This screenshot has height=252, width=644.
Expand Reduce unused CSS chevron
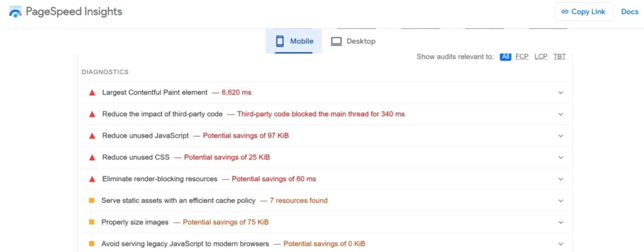(560, 157)
